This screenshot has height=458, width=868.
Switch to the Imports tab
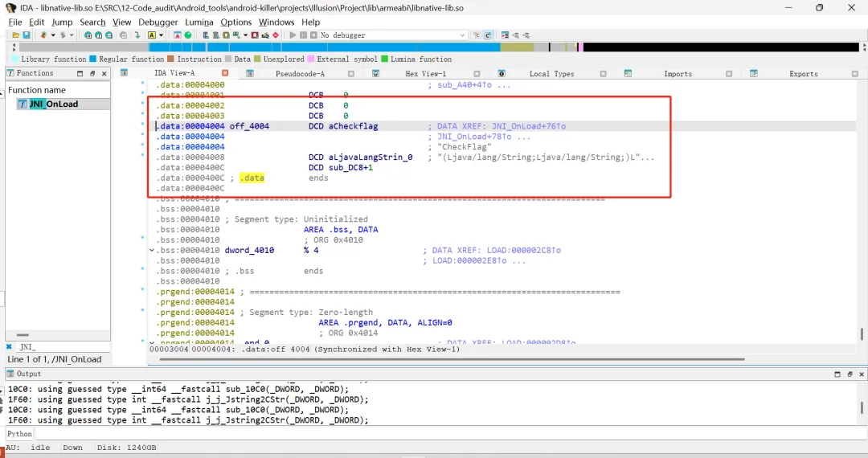pos(678,74)
